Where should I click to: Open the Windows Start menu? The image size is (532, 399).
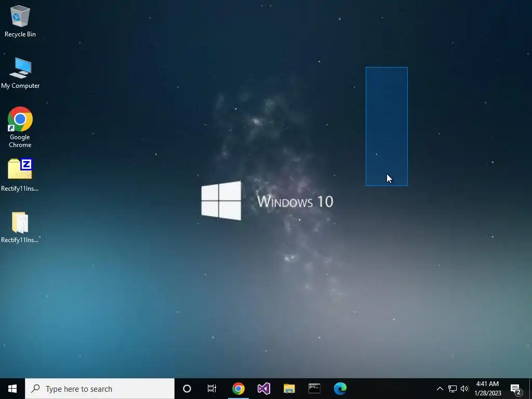point(12,389)
